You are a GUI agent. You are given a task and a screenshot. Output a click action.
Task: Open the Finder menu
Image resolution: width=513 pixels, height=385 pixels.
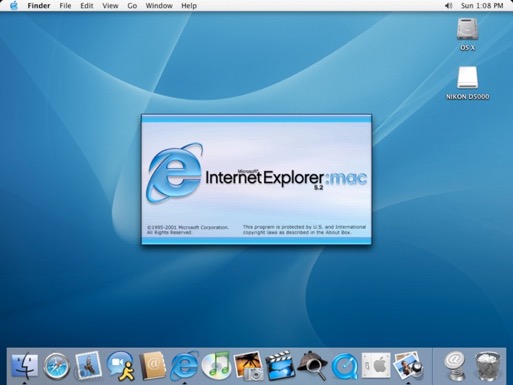pyautogui.click(x=39, y=6)
